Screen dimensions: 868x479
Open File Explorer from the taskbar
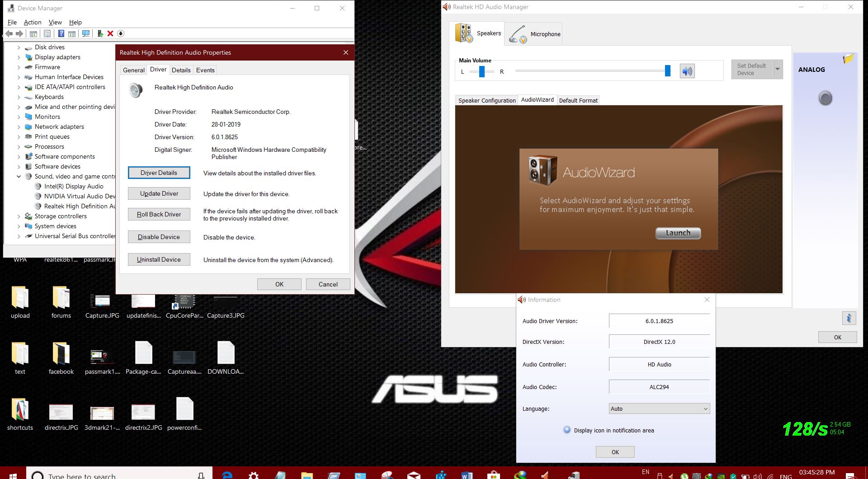tap(307, 474)
